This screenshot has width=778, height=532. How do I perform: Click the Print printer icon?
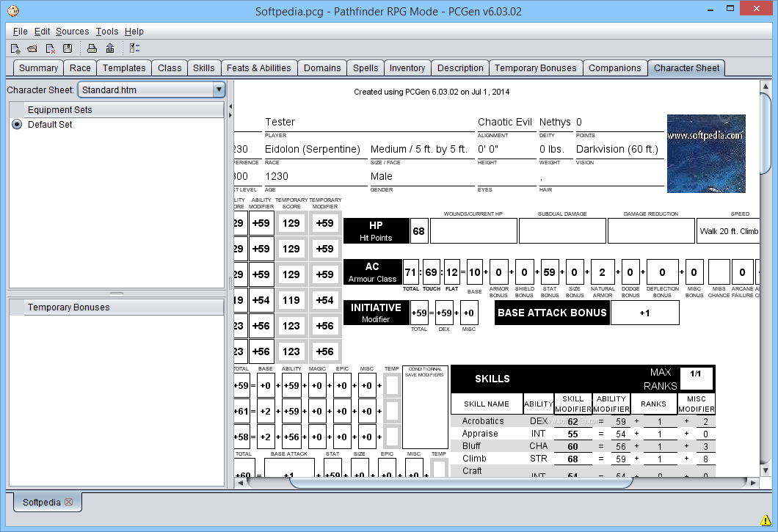click(x=92, y=48)
